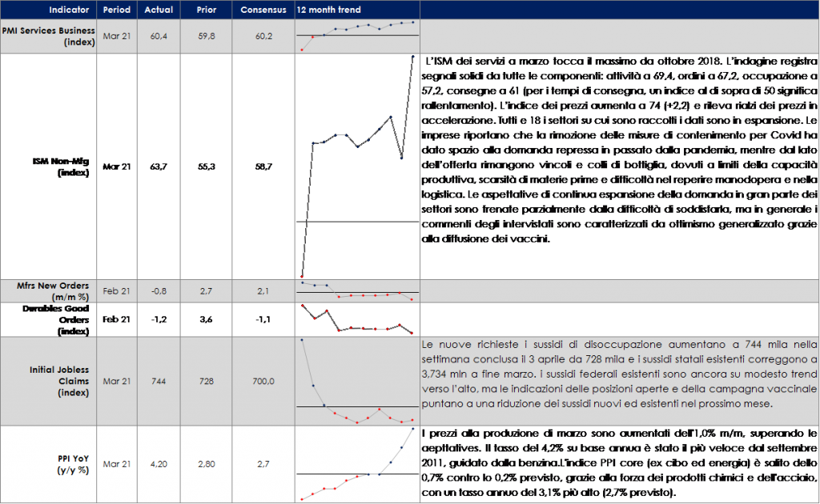Select Initial Jobless Claims actual value 744

point(159,381)
